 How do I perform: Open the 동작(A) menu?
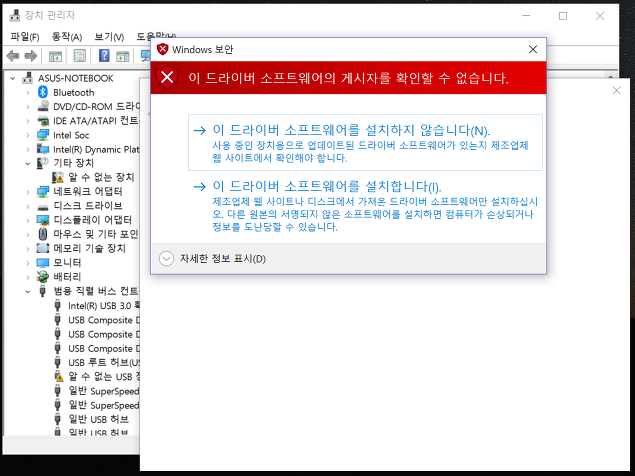[67, 37]
